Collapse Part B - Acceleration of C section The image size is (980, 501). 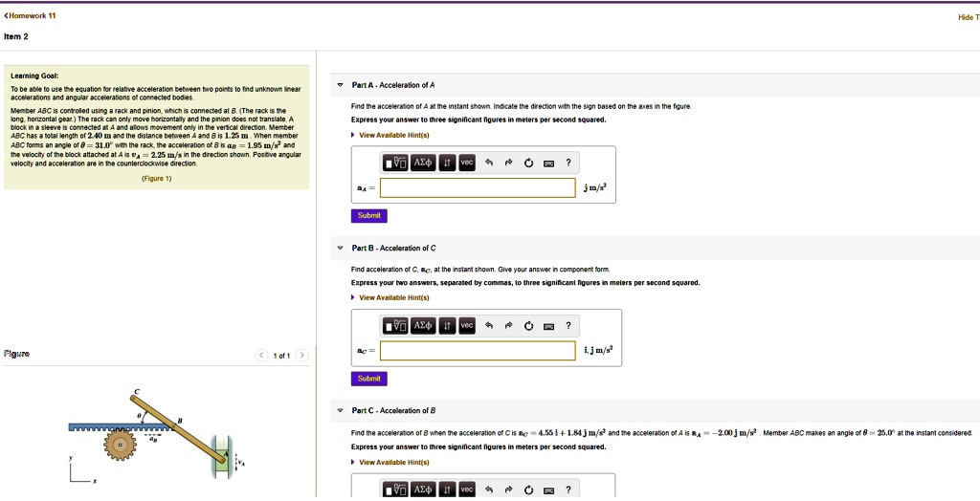(x=341, y=249)
